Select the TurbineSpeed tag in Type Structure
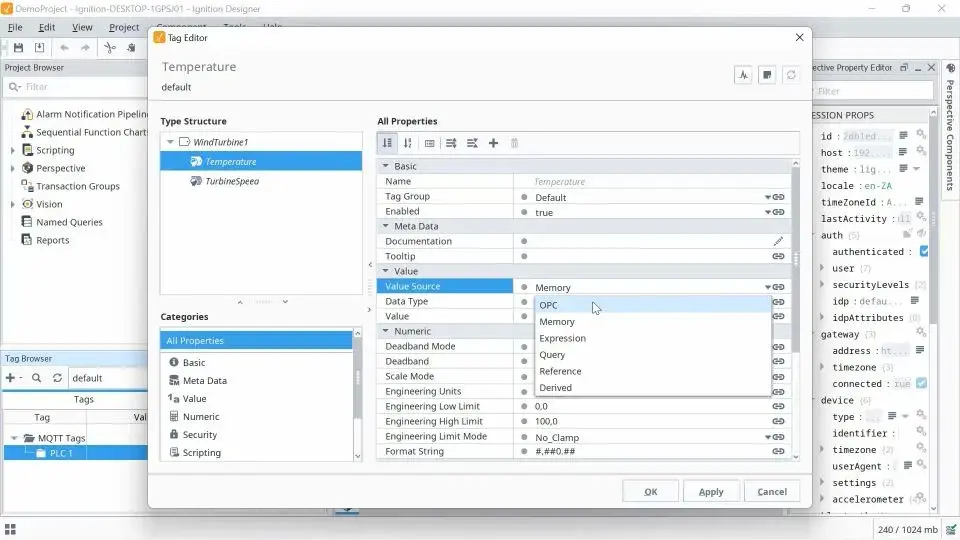960x540 pixels. (x=231, y=181)
